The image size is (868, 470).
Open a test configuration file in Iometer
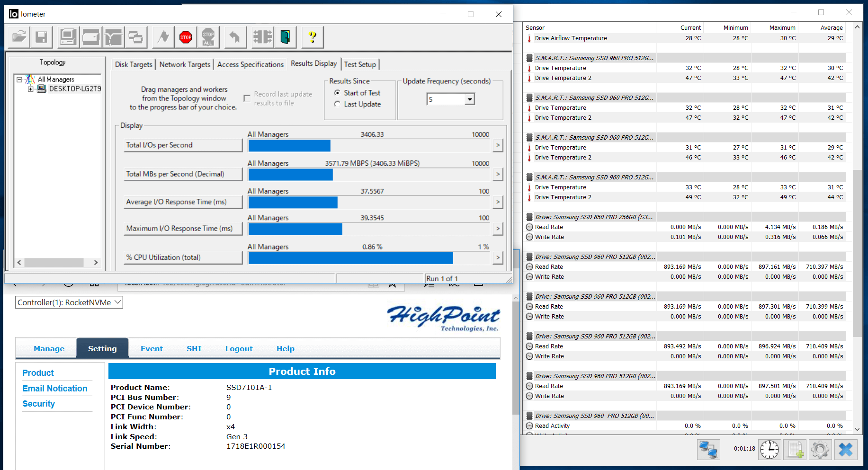[19, 37]
